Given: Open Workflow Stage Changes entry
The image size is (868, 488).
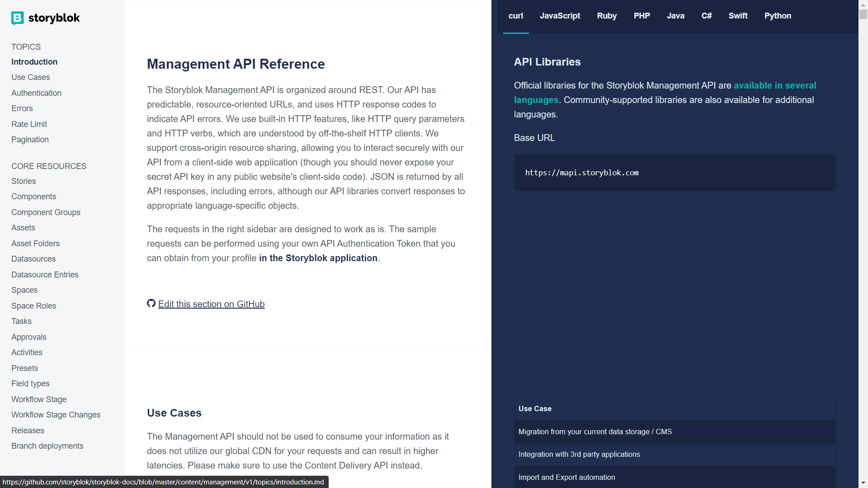Looking at the screenshot, I should pos(56,415).
